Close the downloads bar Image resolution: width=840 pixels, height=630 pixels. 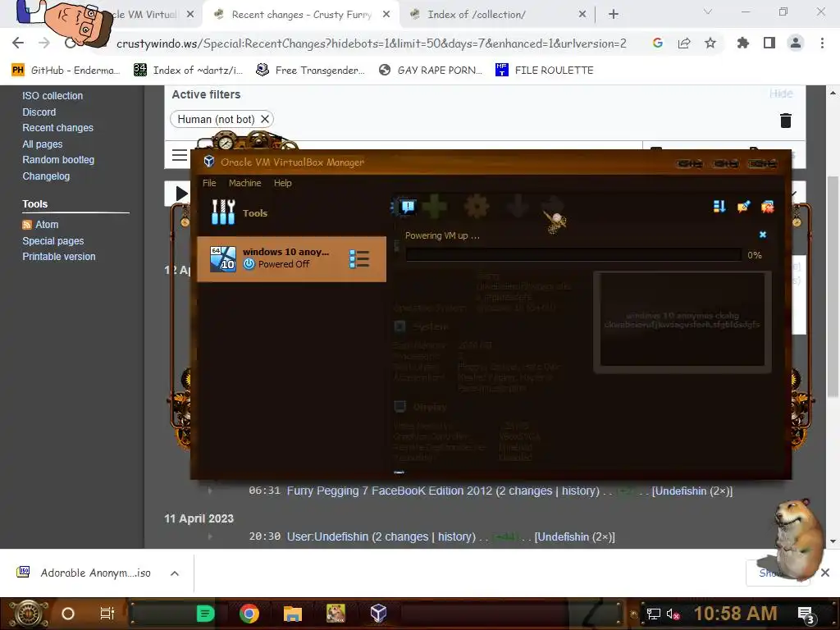tap(825, 573)
